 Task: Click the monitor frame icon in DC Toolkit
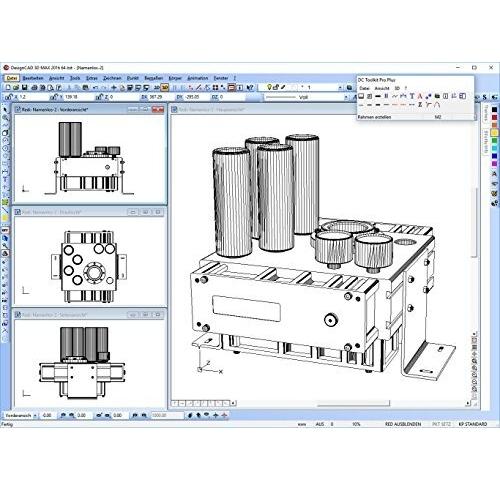click(361, 96)
